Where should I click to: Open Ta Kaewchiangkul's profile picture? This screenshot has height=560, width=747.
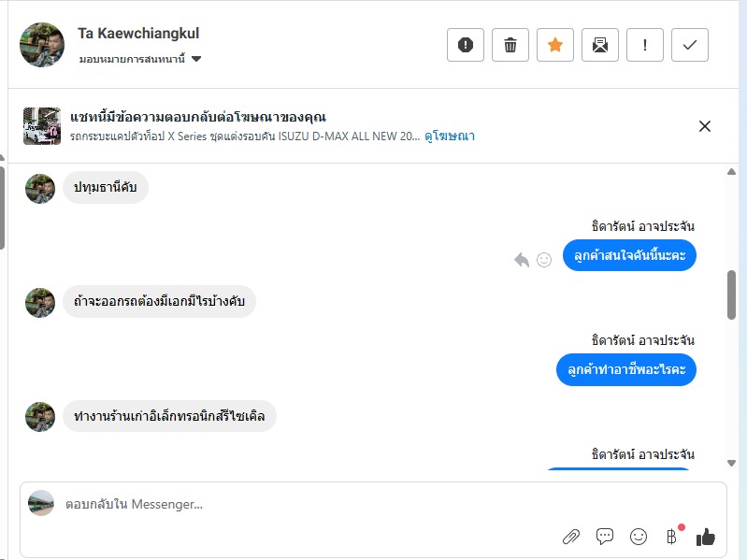(x=42, y=45)
